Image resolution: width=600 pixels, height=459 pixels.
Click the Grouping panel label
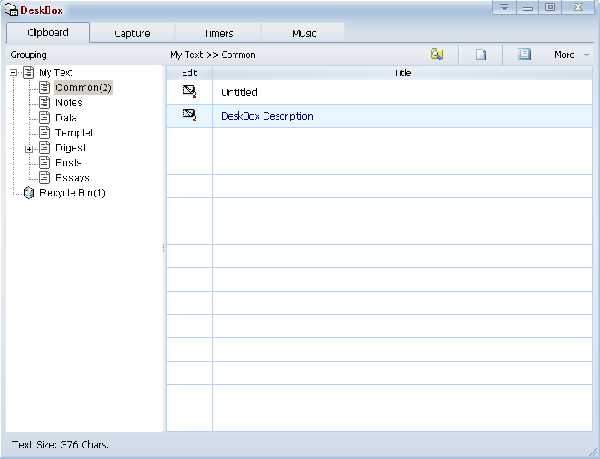coord(28,55)
